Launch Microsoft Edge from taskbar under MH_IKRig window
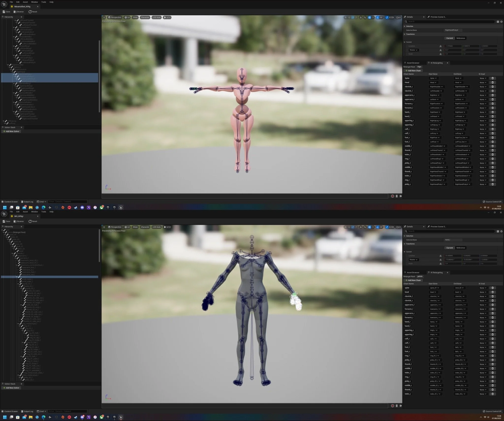504x421 pixels. (x=44, y=417)
